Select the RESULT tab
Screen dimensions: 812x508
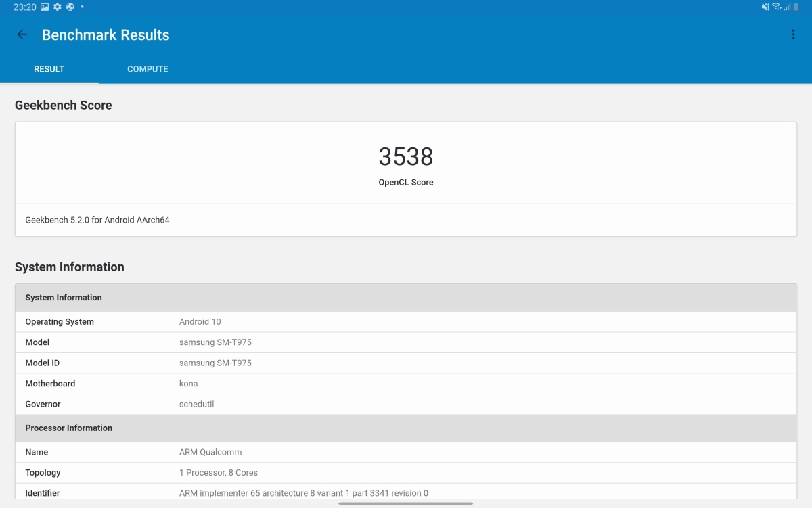(49, 69)
